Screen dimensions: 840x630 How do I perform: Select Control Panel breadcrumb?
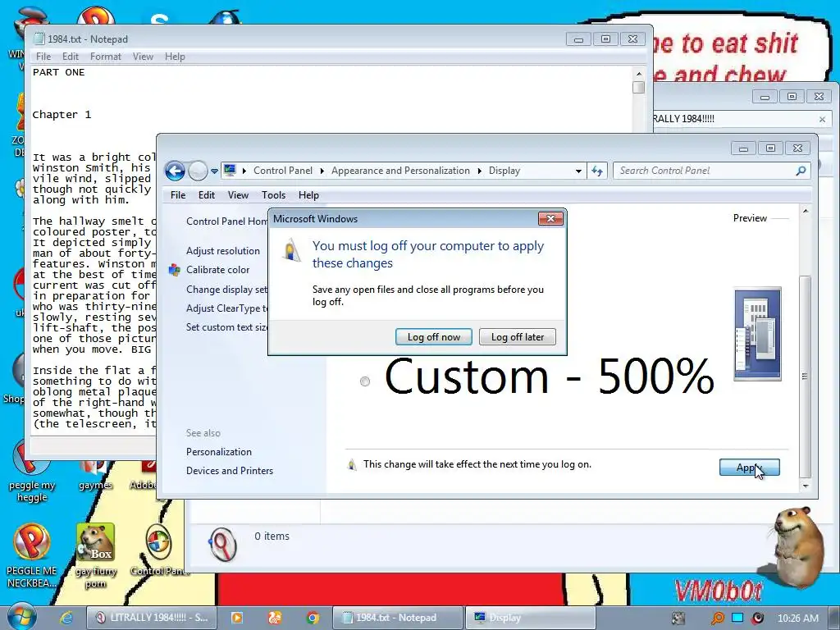tap(283, 171)
